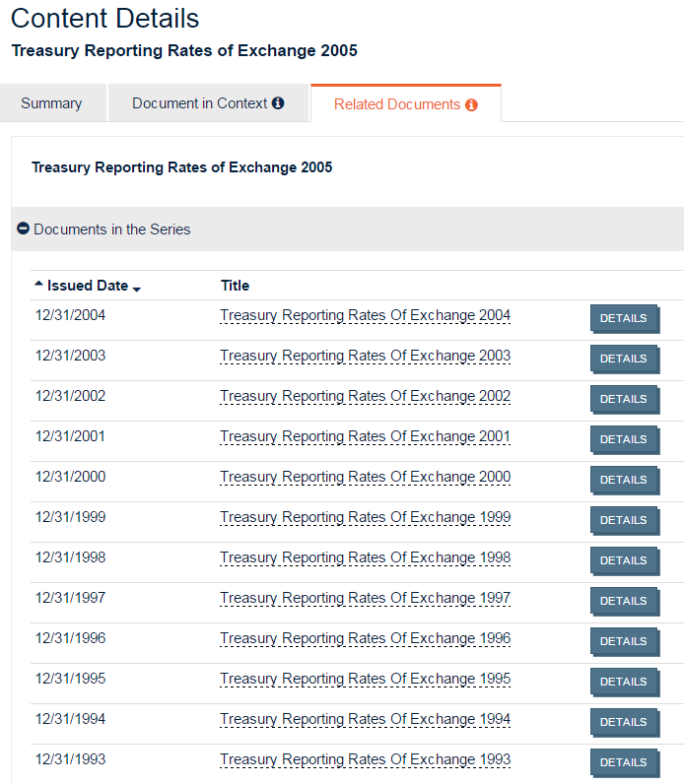Viewport: 684px width, 784px height.
Task: Open Treasury Reporting Rates Of Exchange 1995
Action: (365, 680)
